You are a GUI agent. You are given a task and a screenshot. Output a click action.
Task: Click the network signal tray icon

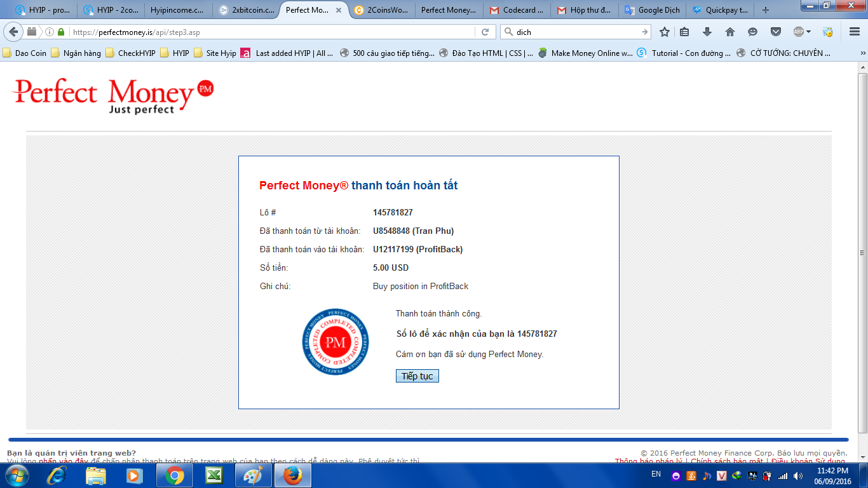[x=783, y=475]
